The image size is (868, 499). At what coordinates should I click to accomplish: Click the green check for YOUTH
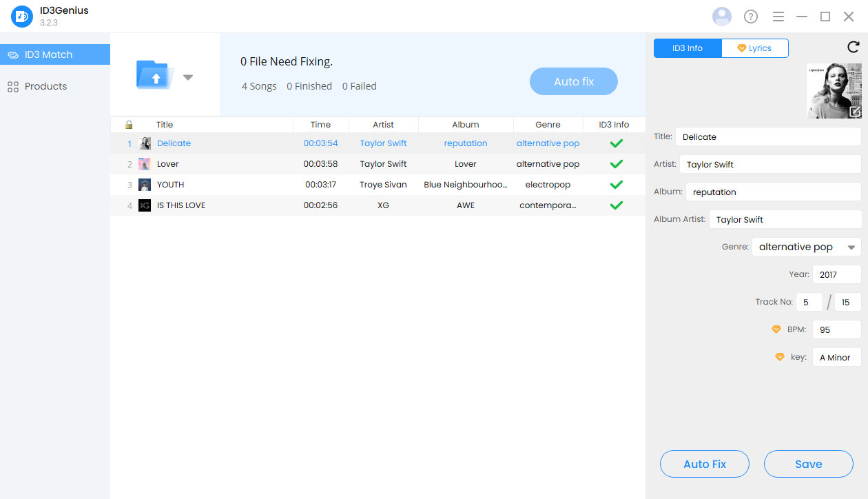(617, 185)
